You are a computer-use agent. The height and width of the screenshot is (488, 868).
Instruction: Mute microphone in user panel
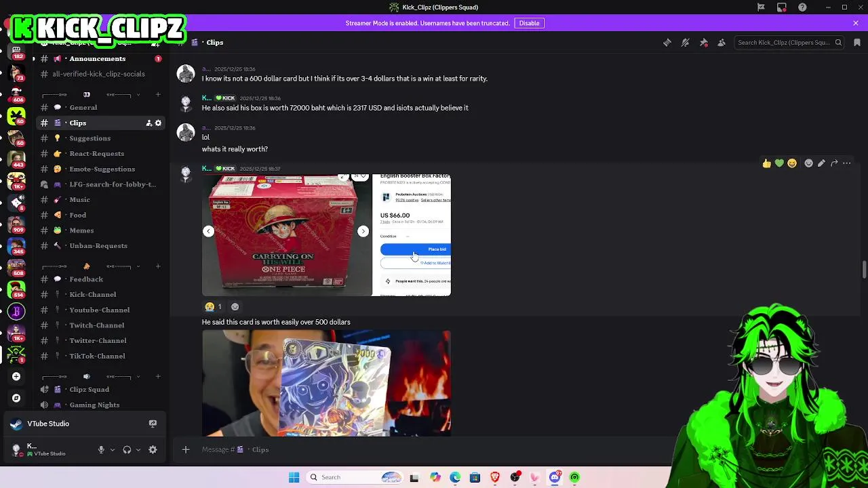[x=101, y=449]
